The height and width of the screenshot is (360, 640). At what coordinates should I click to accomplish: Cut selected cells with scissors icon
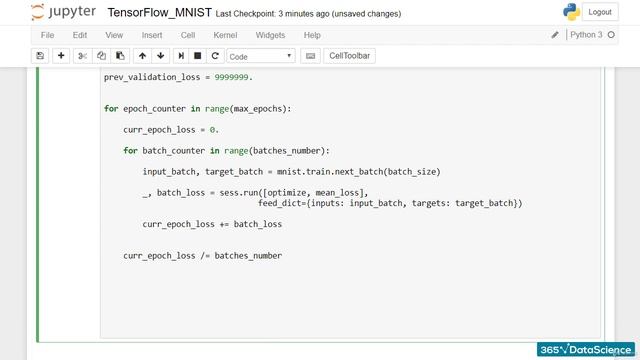[82, 56]
